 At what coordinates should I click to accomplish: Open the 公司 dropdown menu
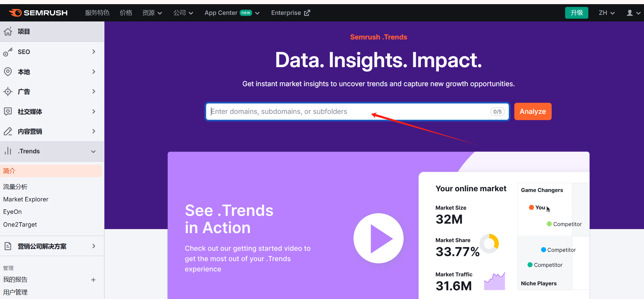click(183, 13)
